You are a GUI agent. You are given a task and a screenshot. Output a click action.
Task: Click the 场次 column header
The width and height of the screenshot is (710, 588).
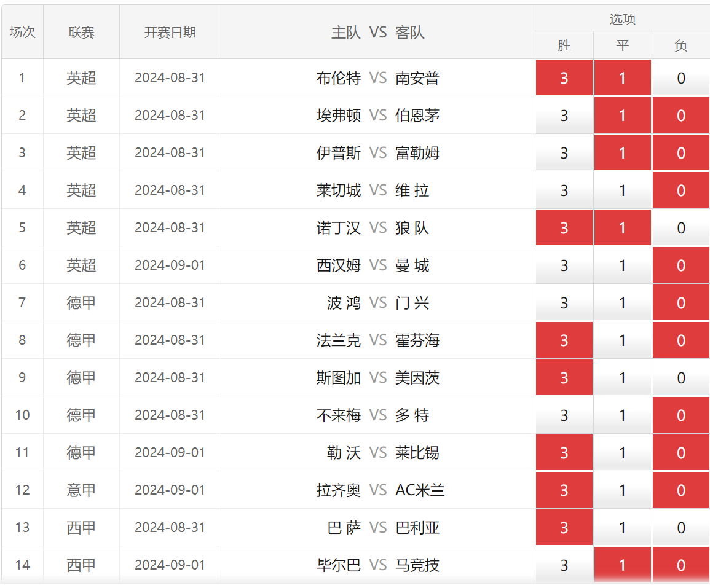(22, 32)
